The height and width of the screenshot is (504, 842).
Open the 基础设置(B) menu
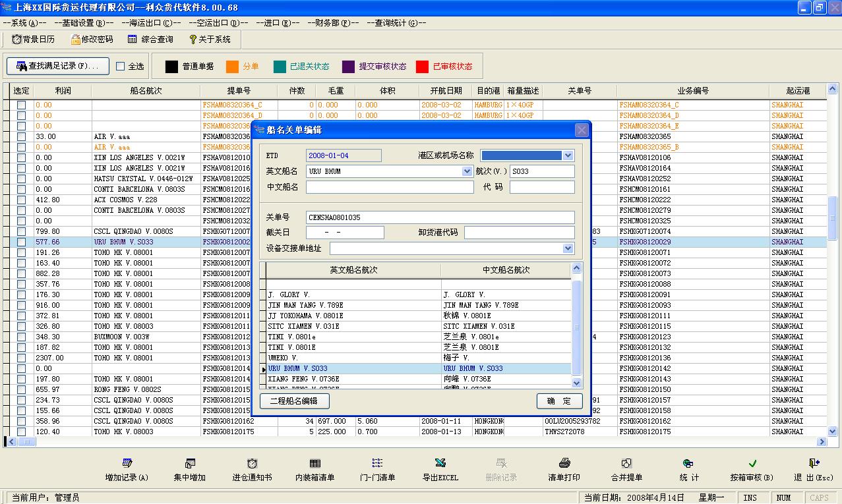click(84, 22)
